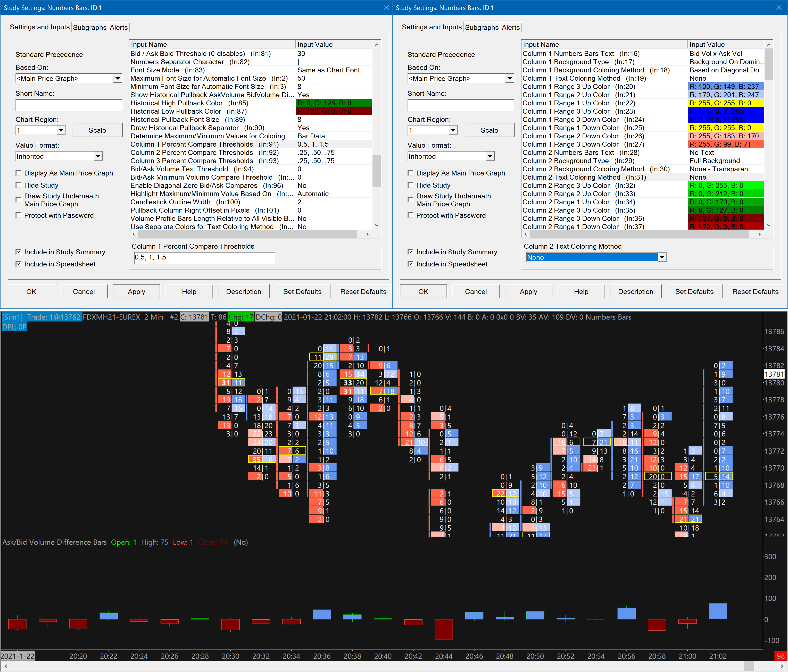Open Column 2 Text Coloring Method dropdown

[x=662, y=257]
